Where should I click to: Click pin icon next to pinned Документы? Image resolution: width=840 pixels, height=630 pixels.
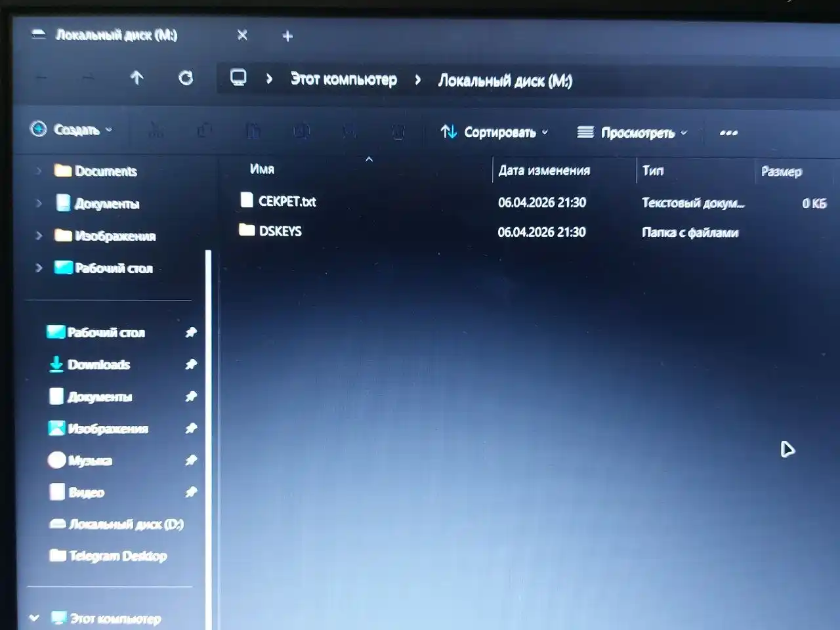(x=191, y=396)
